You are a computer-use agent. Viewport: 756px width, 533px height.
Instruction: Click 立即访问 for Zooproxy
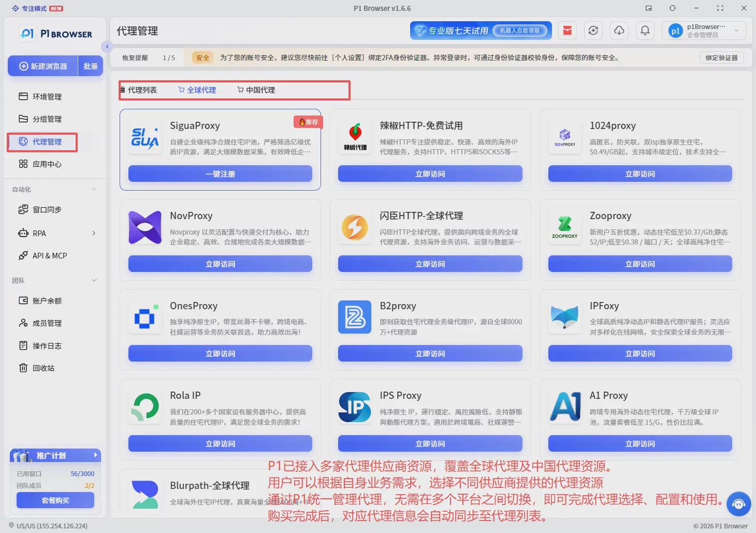pyautogui.click(x=640, y=264)
